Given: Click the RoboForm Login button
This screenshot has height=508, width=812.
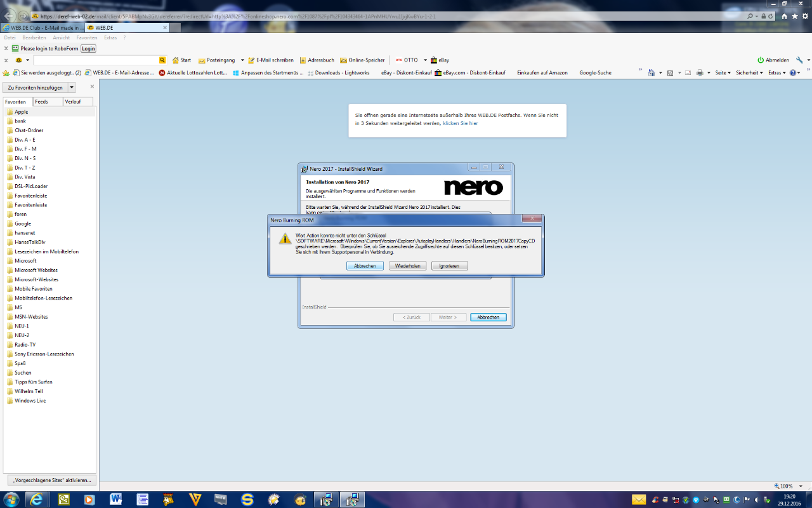Looking at the screenshot, I should pyautogui.click(x=88, y=48).
